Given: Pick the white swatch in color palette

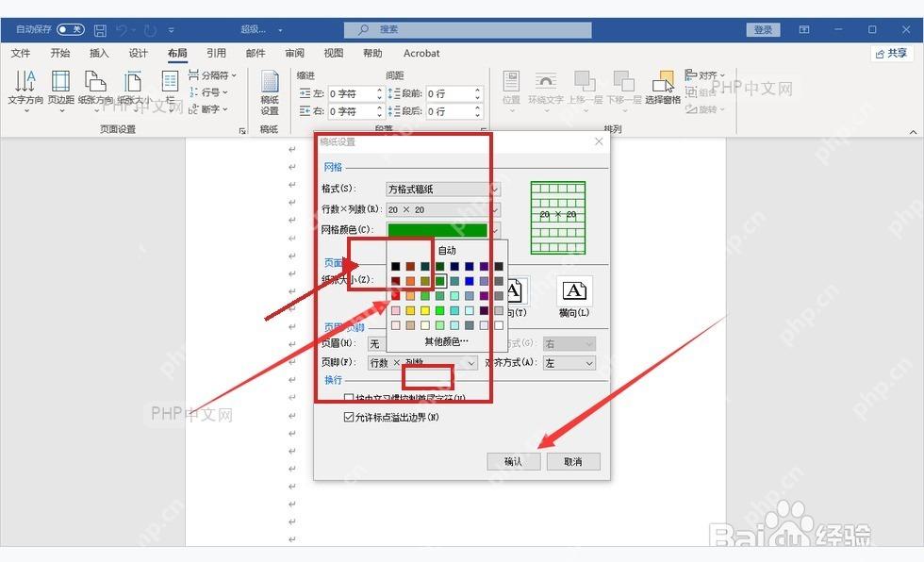Looking at the screenshot, I should coord(499,325).
